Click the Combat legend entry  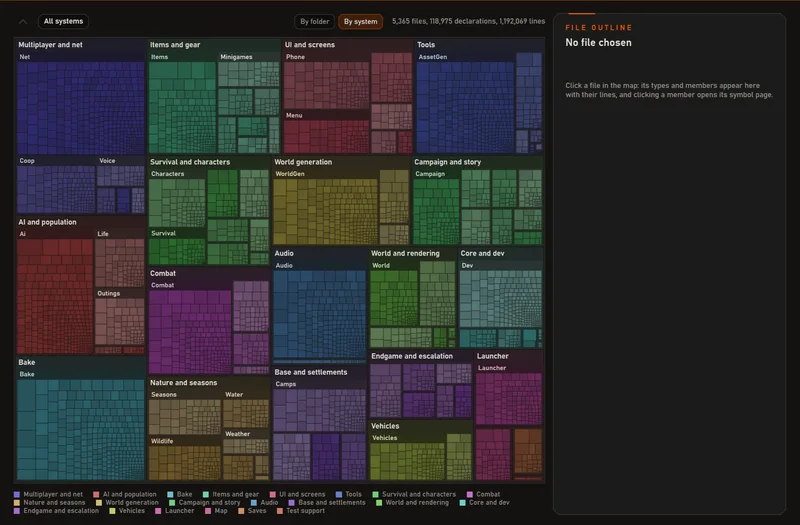click(x=483, y=494)
